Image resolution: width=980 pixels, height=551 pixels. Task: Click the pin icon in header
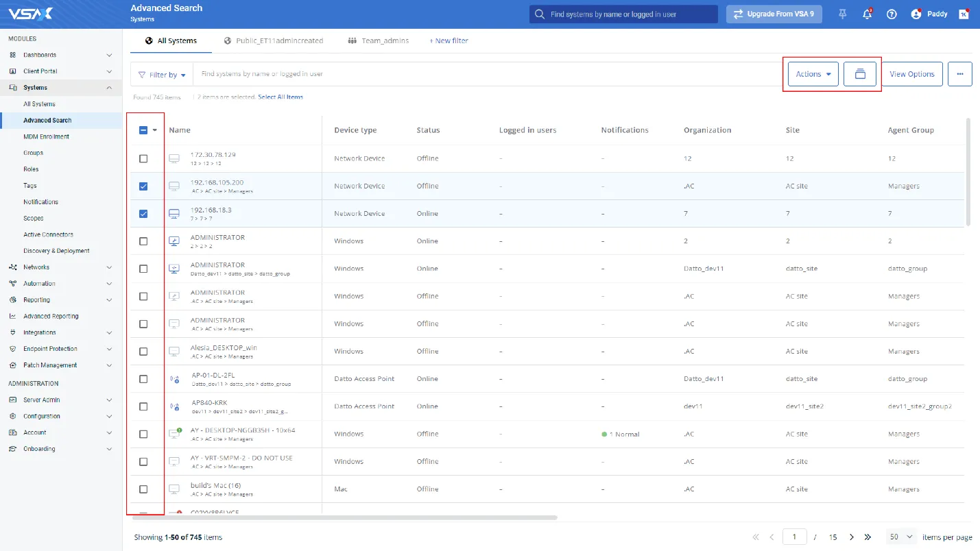point(843,14)
